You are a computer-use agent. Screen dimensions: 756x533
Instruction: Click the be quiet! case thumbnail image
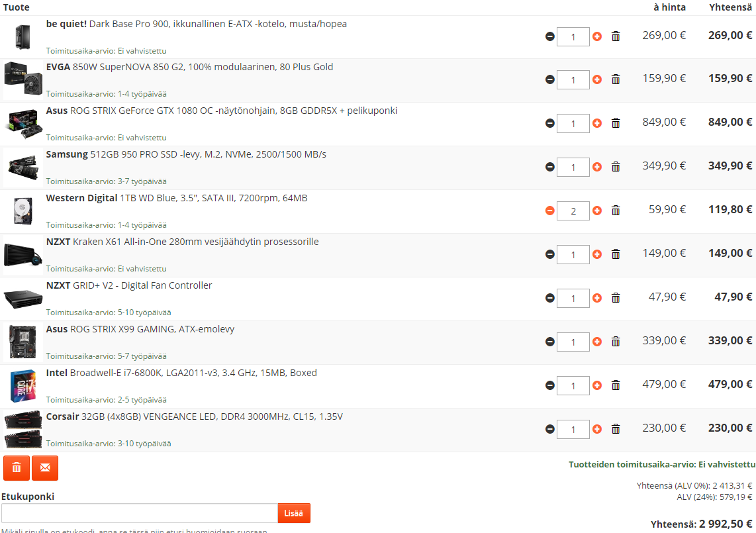point(23,36)
